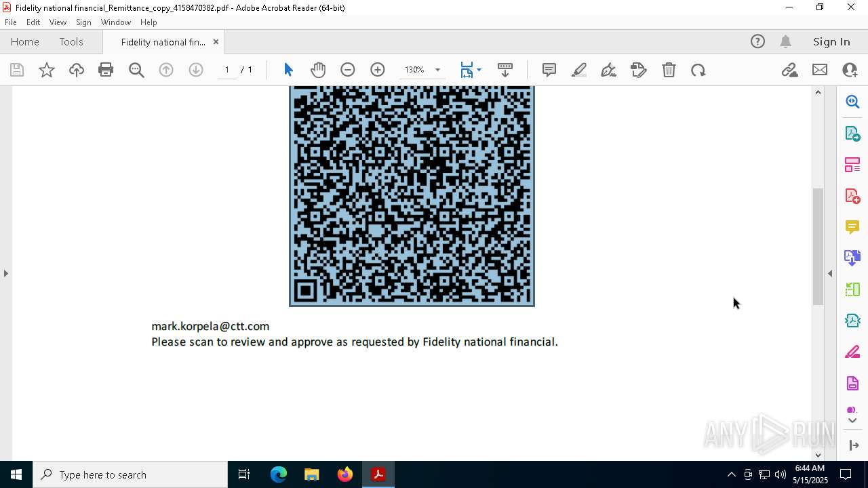
Task: Open zoom level dropdown
Action: tap(437, 70)
